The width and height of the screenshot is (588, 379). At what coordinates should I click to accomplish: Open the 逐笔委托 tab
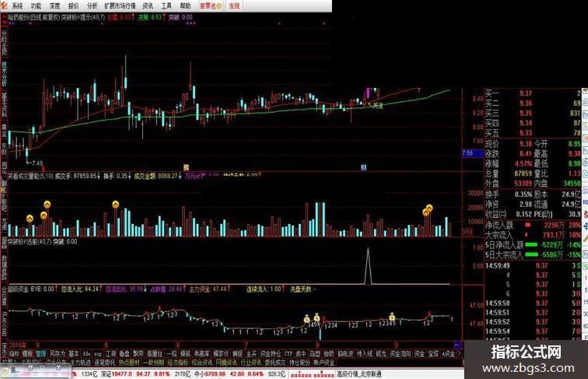[x=105, y=362]
